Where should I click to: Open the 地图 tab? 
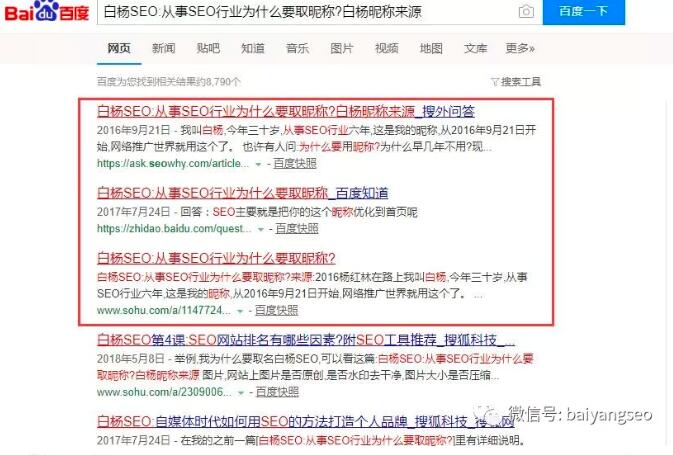pyautogui.click(x=431, y=49)
